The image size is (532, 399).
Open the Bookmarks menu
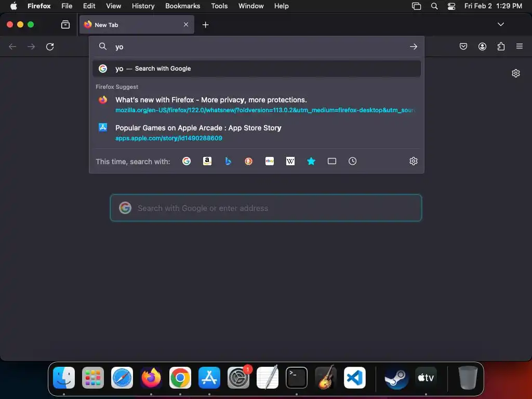coord(182,6)
